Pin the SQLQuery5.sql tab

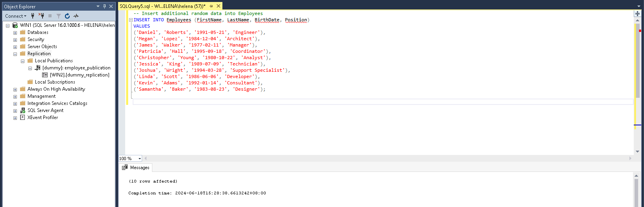click(211, 6)
